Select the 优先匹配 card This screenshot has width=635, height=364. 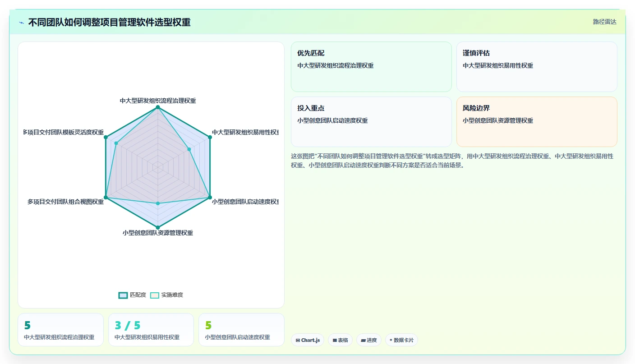371,67
